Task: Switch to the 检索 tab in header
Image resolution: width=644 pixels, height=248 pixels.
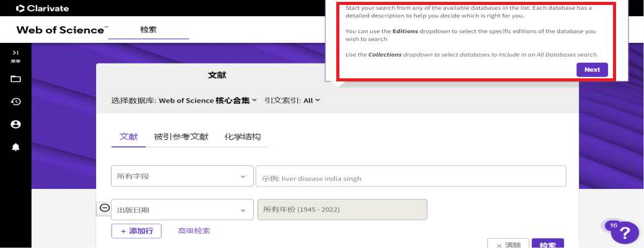Action: (148, 30)
